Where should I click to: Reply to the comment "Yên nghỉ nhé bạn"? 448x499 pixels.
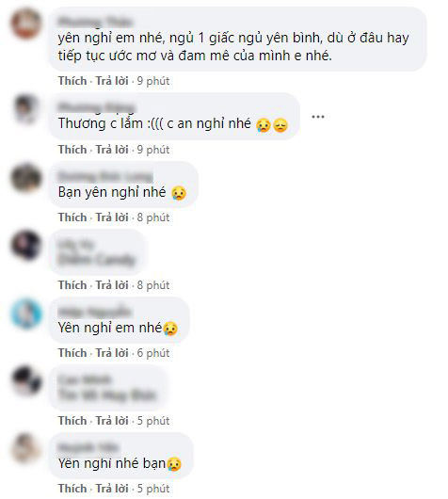(x=112, y=489)
